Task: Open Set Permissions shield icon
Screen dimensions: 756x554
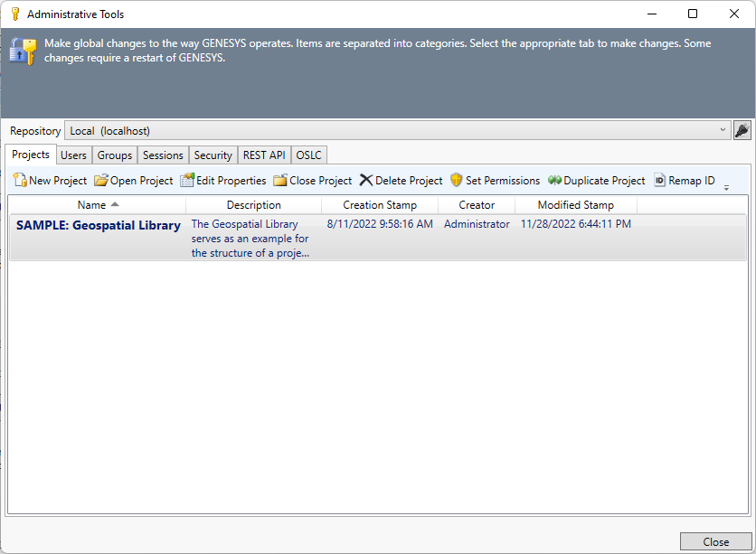Action: pos(457,181)
